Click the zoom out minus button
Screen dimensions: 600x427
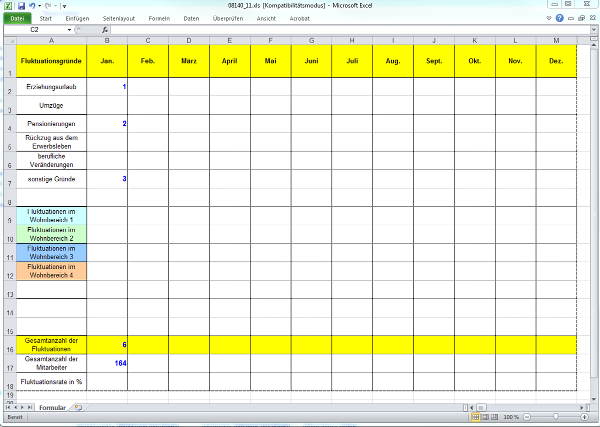(x=526, y=416)
